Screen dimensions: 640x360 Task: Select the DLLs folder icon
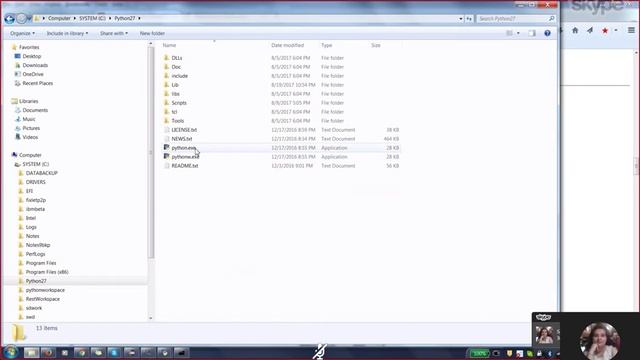tap(167, 58)
